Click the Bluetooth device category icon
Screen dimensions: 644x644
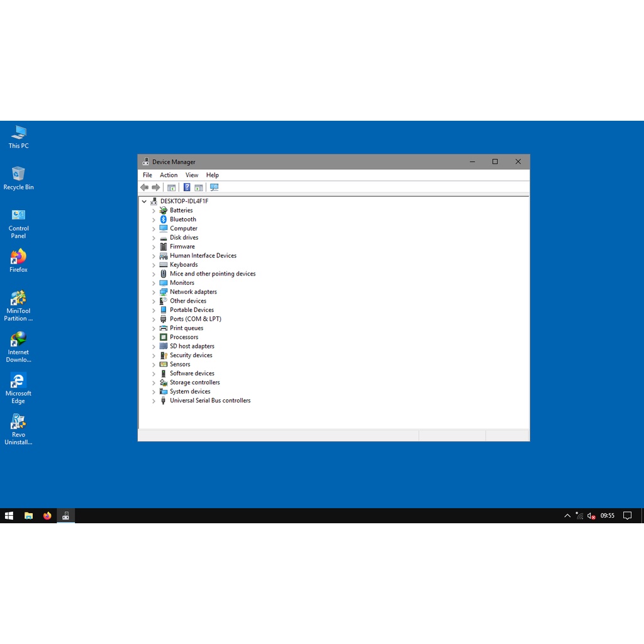click(x=164, y=219)
